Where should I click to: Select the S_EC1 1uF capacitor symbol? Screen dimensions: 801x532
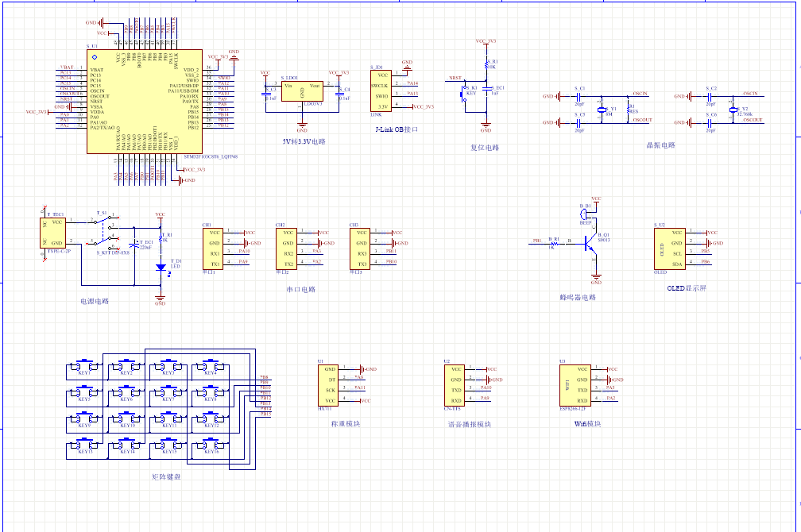click(x=486, y=89)
